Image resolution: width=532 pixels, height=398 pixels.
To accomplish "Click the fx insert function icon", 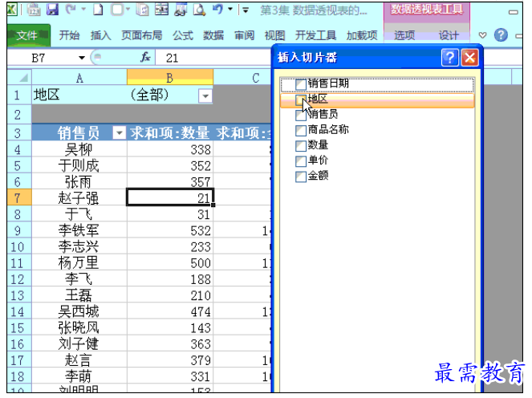I will pos(145,57).
